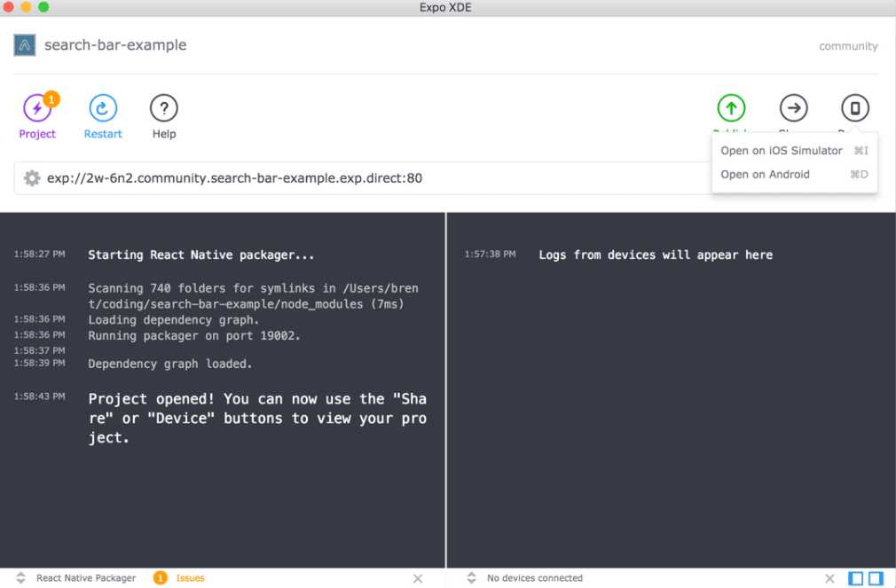The image size is (896, 588).
Task: Click the 1:57:38 PM timestamp
Action: [x=490, y=254]
